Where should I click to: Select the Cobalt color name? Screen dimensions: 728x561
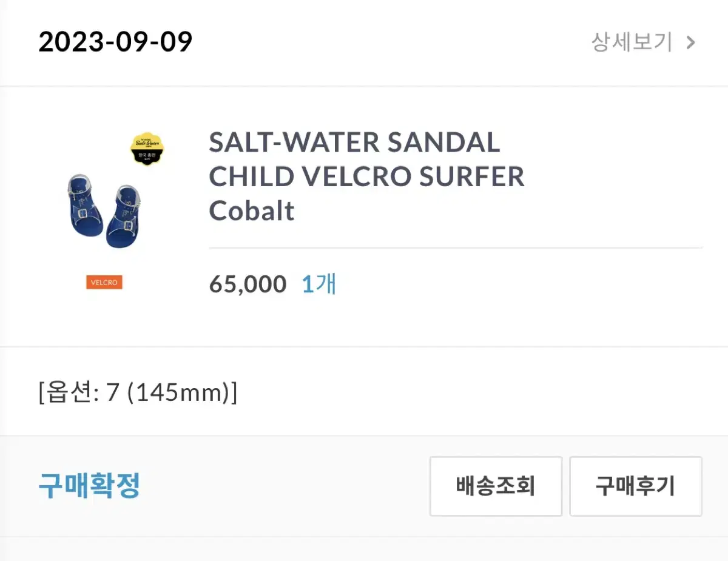coord(252,211)
